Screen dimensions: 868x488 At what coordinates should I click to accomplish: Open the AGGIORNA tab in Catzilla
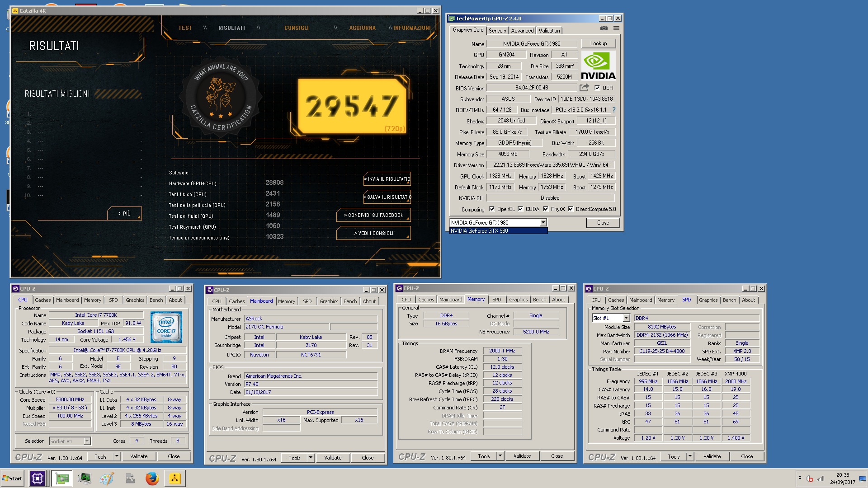362,28
